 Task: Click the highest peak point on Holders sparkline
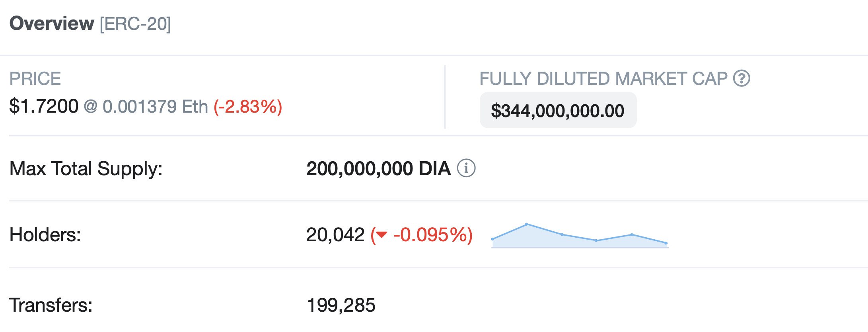point(527,225)
